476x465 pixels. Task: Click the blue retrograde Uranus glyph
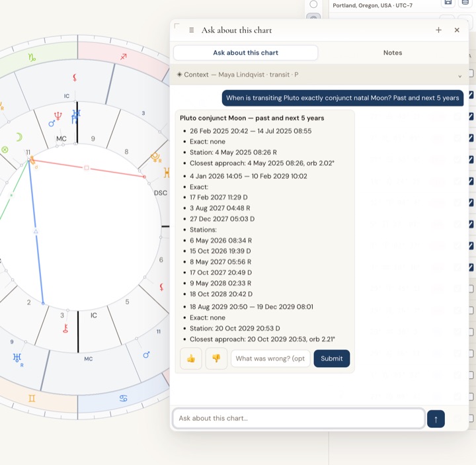coord(18,359)
